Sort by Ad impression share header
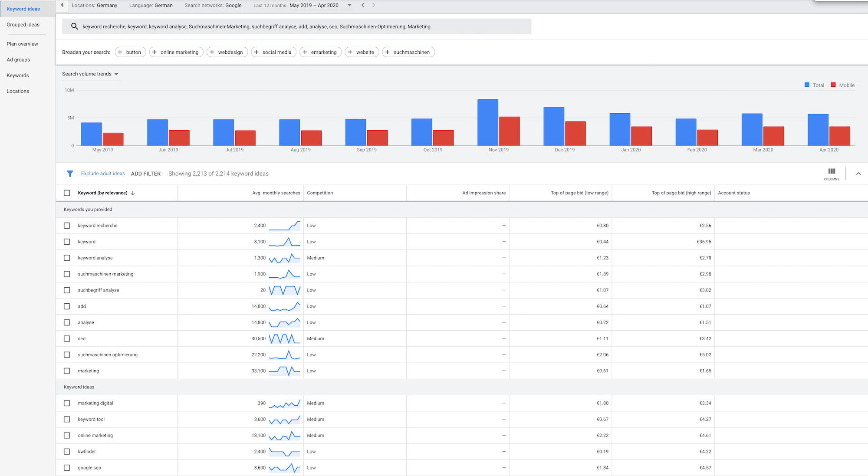 click(x=484, y=193)
